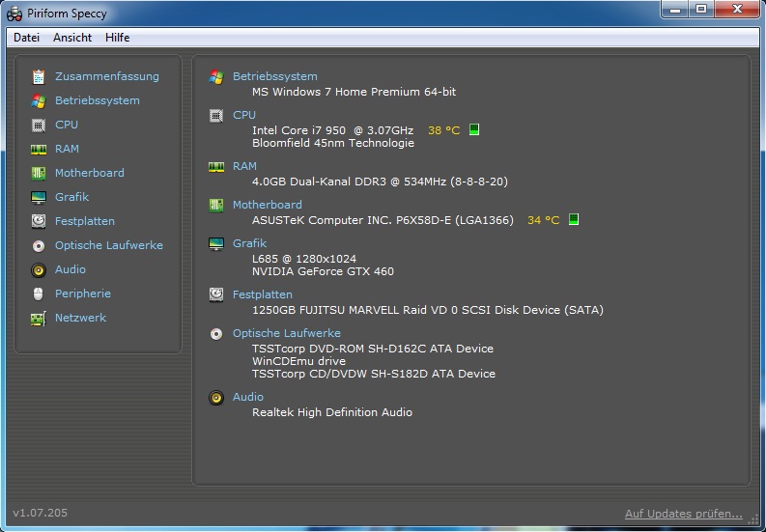Click the green CPU temperature indicator
The image size is (766, 532).
click(x=474, y=130)
